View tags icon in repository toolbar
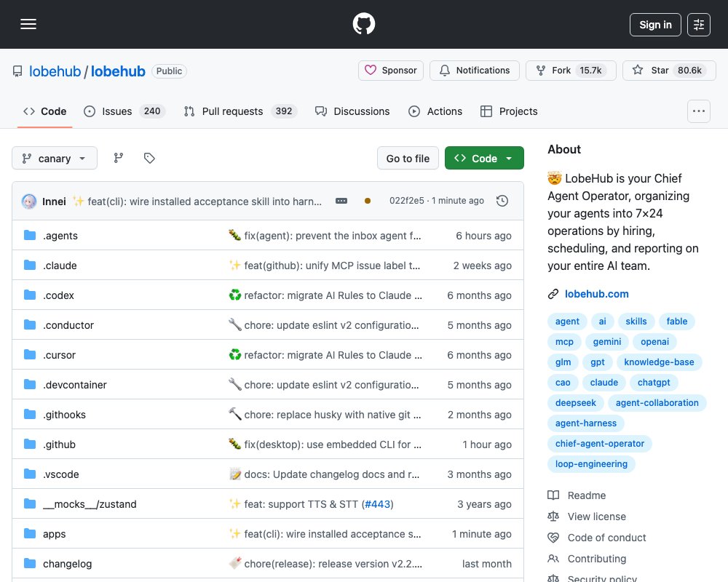Image resolution: width=728 pixels, height=582 pixels. click(x=149, y=159)
